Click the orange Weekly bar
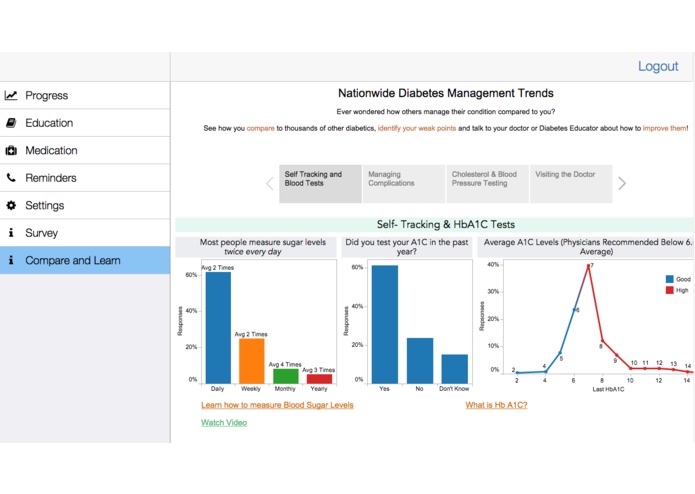 (x=252, y=361)
